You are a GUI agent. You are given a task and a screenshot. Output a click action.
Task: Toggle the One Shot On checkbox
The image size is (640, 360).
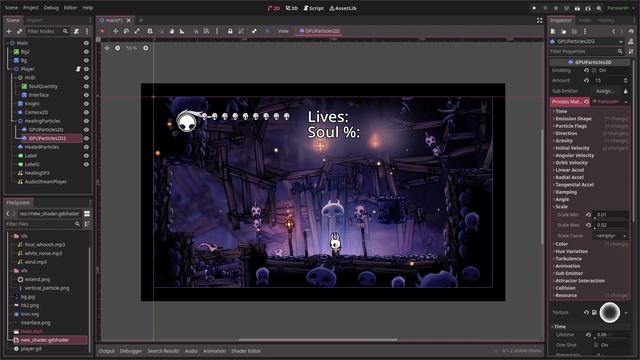(596, 345)
